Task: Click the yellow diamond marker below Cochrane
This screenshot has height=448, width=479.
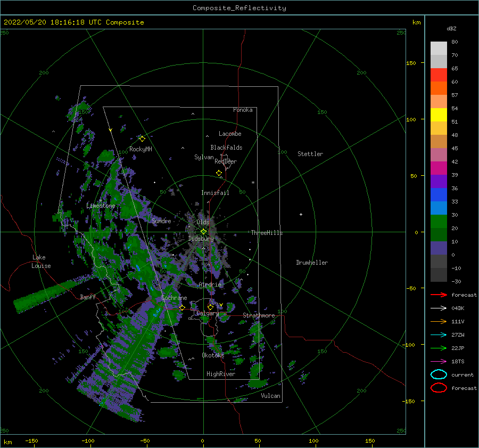Action: 182,307
